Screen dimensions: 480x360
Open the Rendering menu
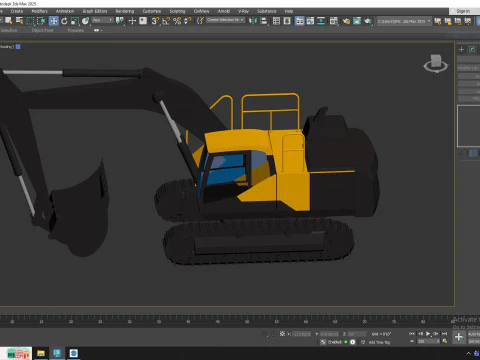click(125, 11)
